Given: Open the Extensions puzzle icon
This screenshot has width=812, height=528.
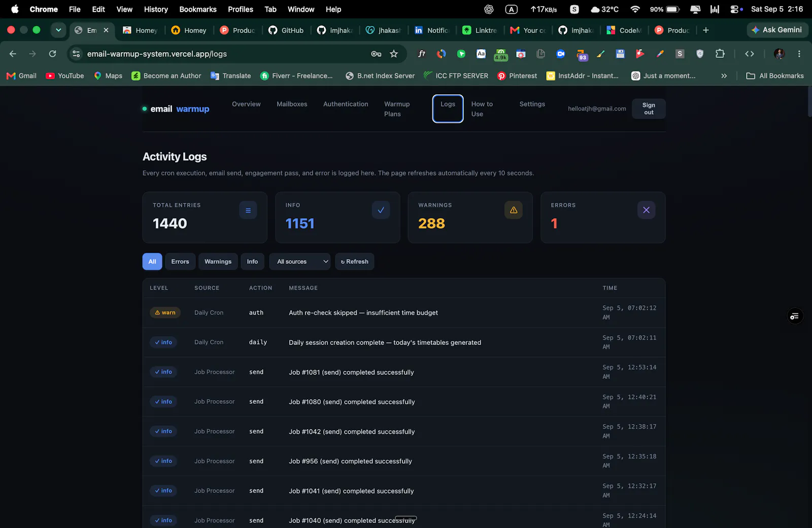Looking at the screenshot, I should tap(720, 54).
